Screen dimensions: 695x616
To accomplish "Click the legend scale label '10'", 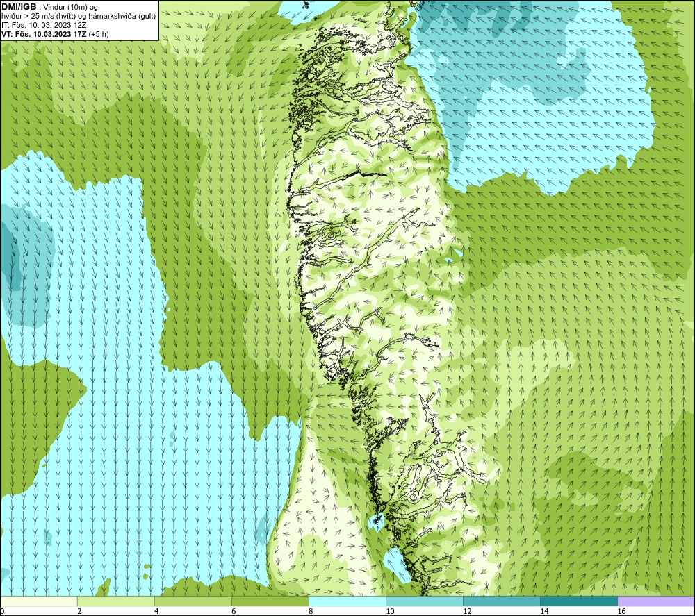I will [x=390, y=612].
